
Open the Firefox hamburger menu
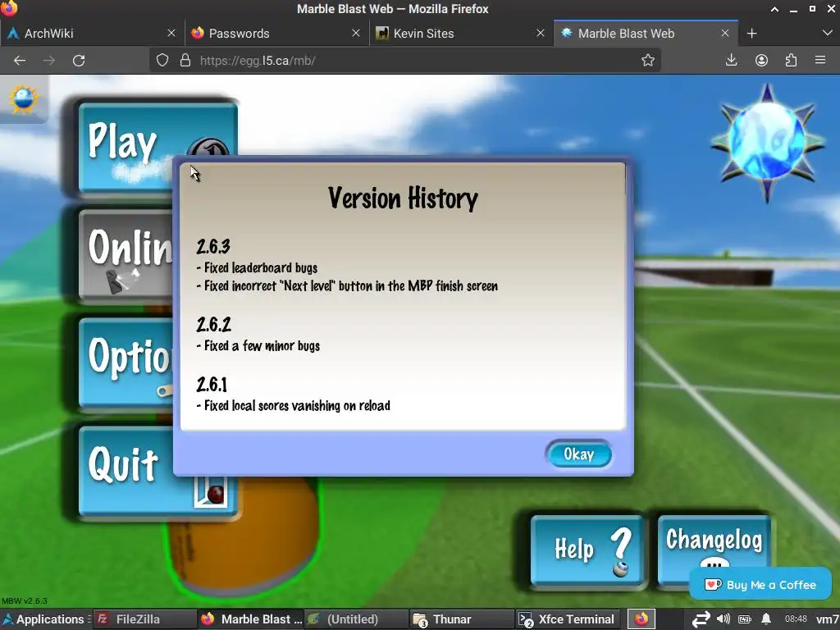820,60
